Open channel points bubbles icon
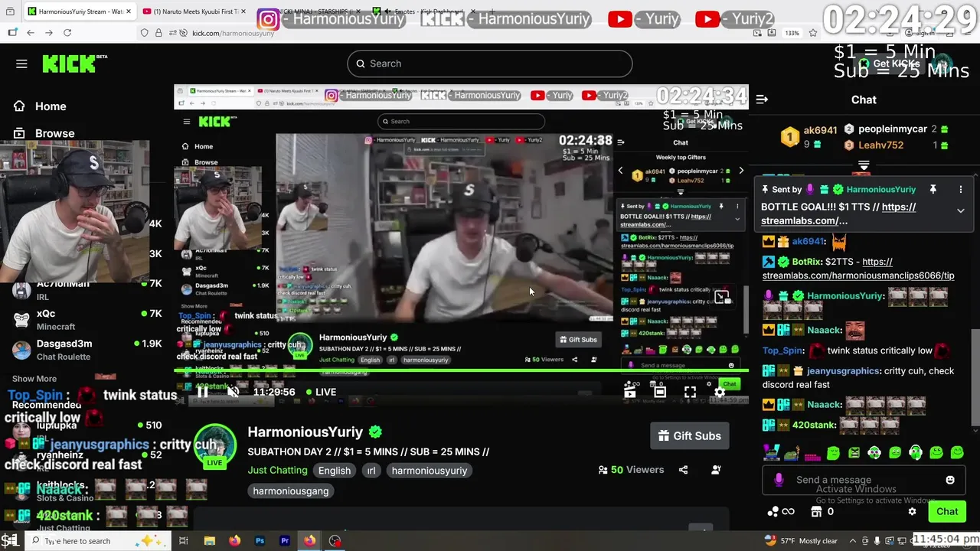Viewport: 980px width, 551px height. click(773, 512)
